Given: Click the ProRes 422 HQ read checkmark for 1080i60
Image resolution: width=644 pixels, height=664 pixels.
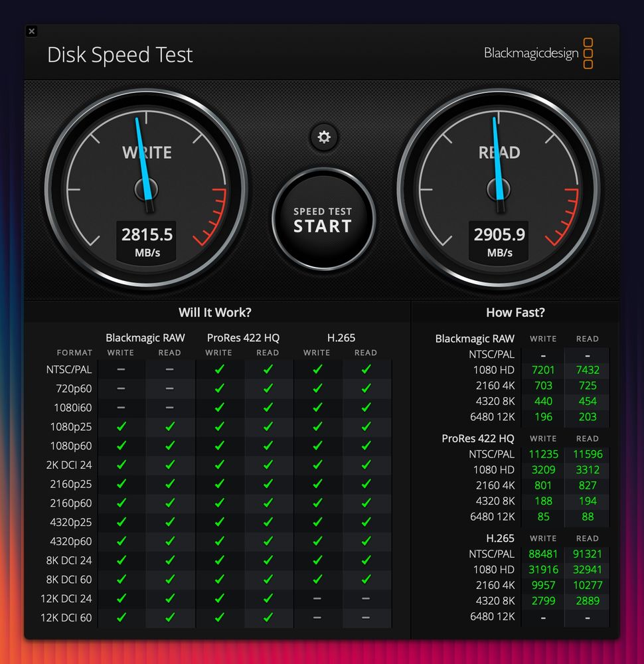Looking at the screenshot, I should coord(268,408).
